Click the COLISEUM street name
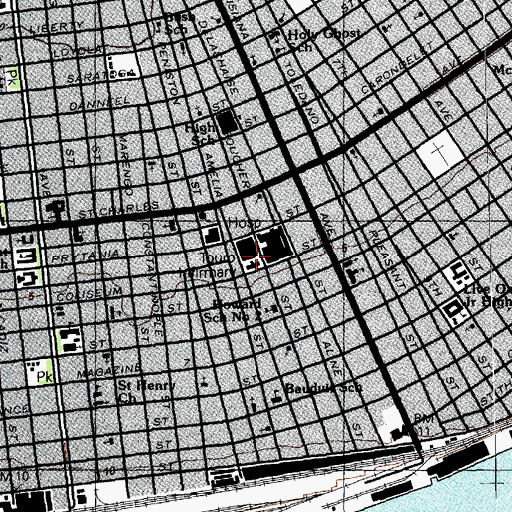The width and height of the screenshot is (512, 512). [x=89, y=294]
